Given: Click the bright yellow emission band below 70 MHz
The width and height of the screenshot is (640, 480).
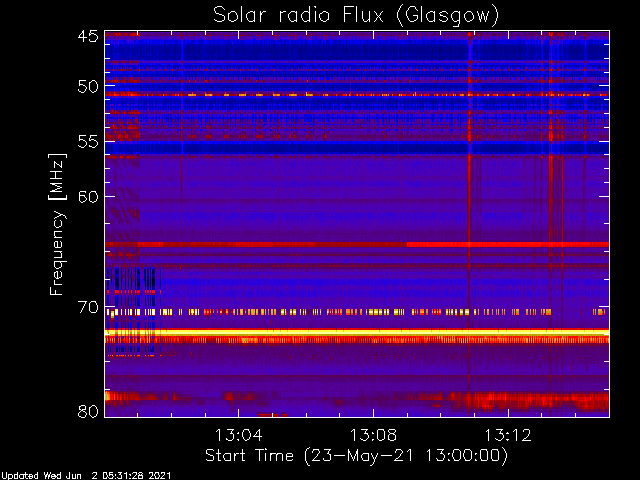Looking at the screenshot, I should click(357, 332).
